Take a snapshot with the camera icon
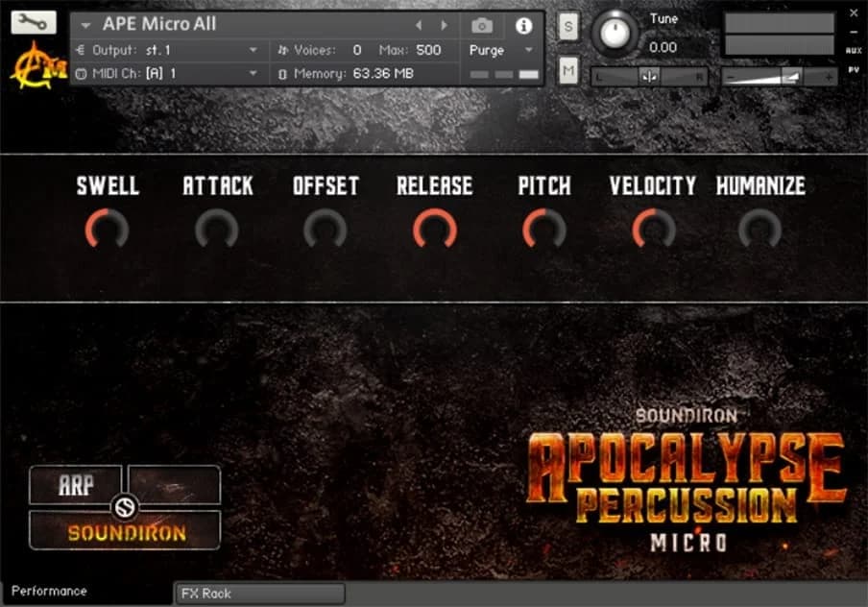This screenshot has width=868, height=607. coord(481,26)
